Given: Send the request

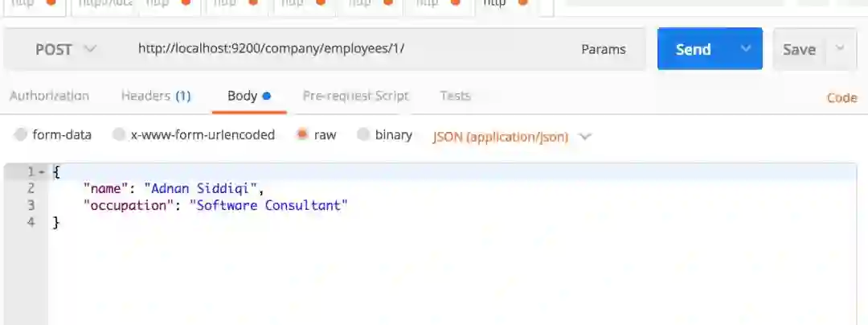Looking at the screenshot, I should pyautogui.click(x=693, y=49).
